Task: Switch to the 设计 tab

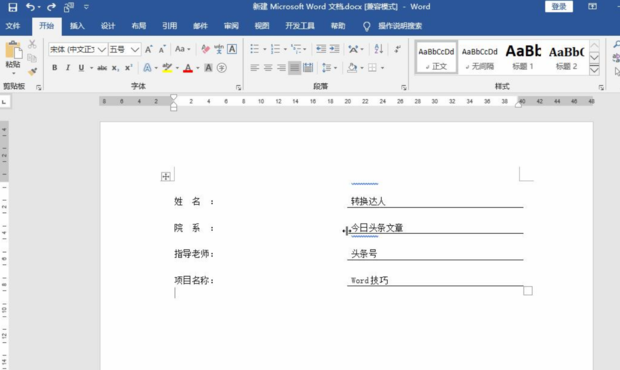Action: pyautogui.click(x=108, y=26)
